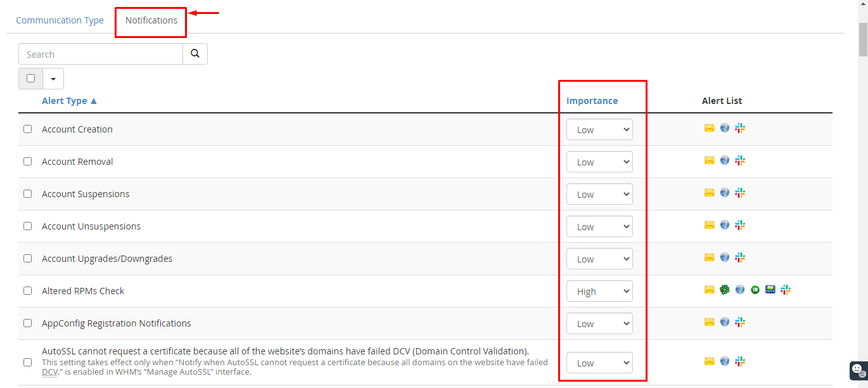Screen dimensions: 868x388
Task: Open the Importance dropdown for AutoSSL failed DCV
Action: click(599, 363)
